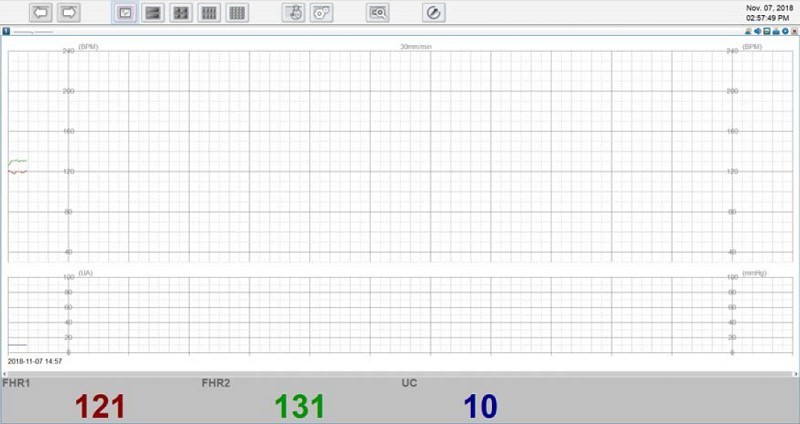Select the single-bed monitor view icon
Screen dimensions: 800x424
[x=125, y=13]
